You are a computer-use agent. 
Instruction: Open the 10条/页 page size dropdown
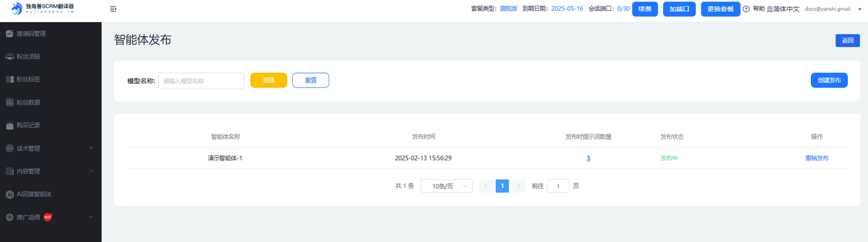446,186
